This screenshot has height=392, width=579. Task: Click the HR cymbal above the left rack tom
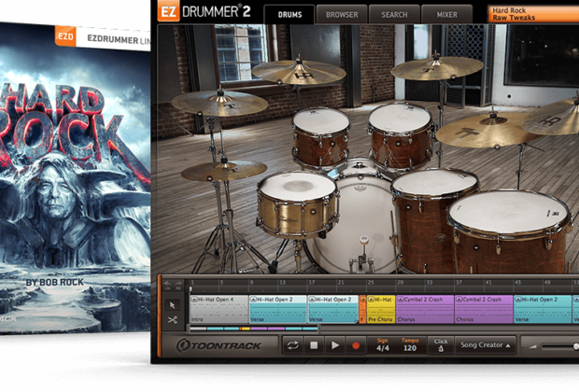[x=299, y=72]
